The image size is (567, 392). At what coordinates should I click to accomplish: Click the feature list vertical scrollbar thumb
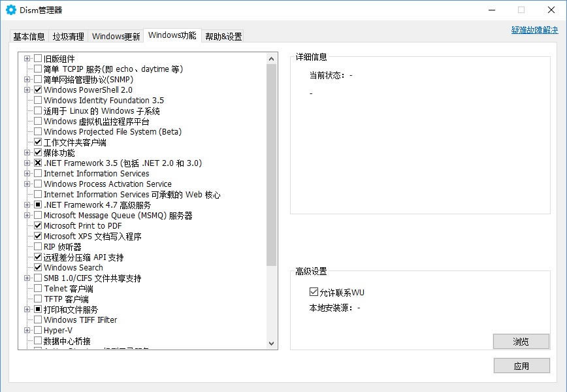(272, 165)
